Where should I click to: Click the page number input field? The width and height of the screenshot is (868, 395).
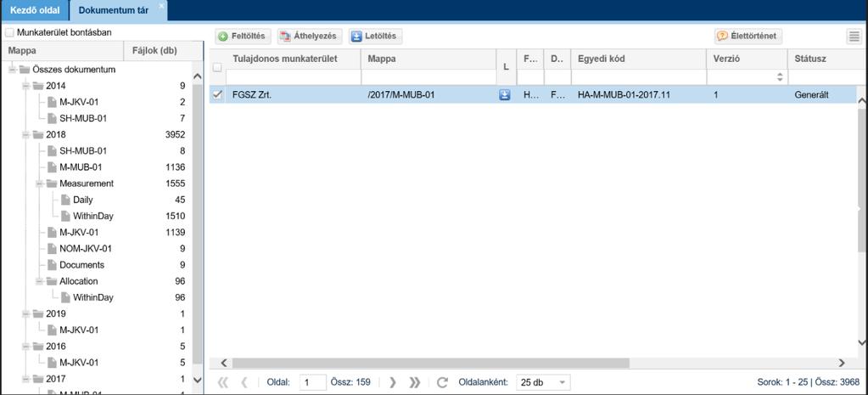coord(313,382)
